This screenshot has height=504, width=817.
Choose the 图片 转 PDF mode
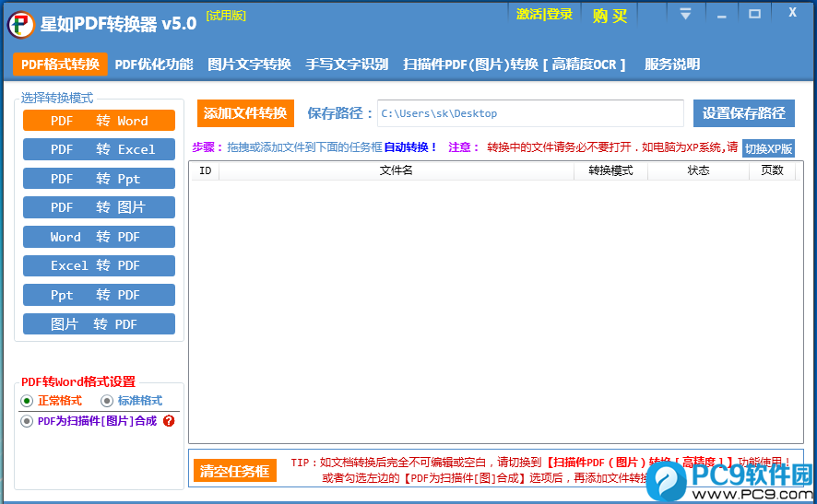(99, 323)
